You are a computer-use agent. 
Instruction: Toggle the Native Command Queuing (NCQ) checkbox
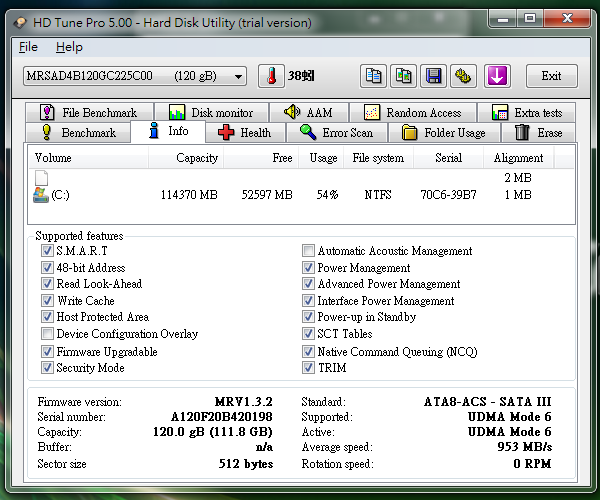pyautogui.click(x=308, y=352)
